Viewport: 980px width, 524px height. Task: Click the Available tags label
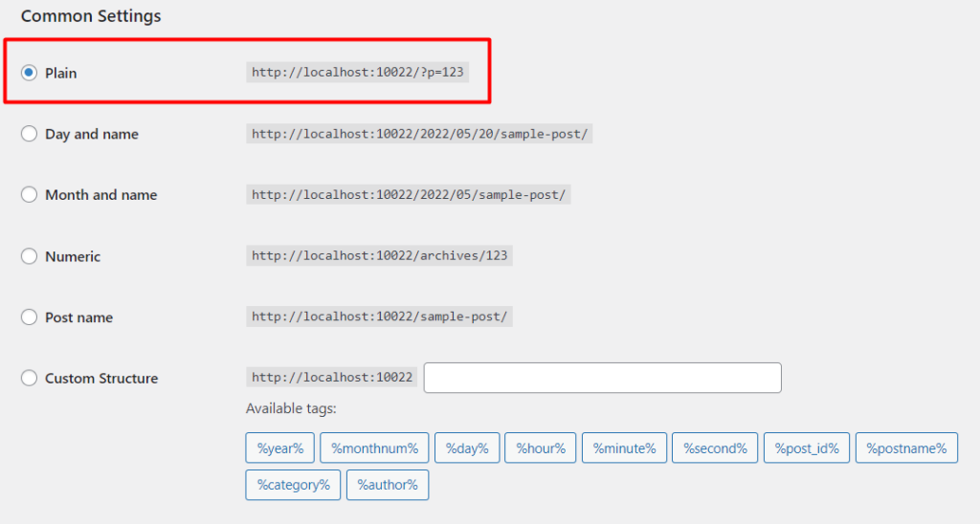[x=291, y=408]
